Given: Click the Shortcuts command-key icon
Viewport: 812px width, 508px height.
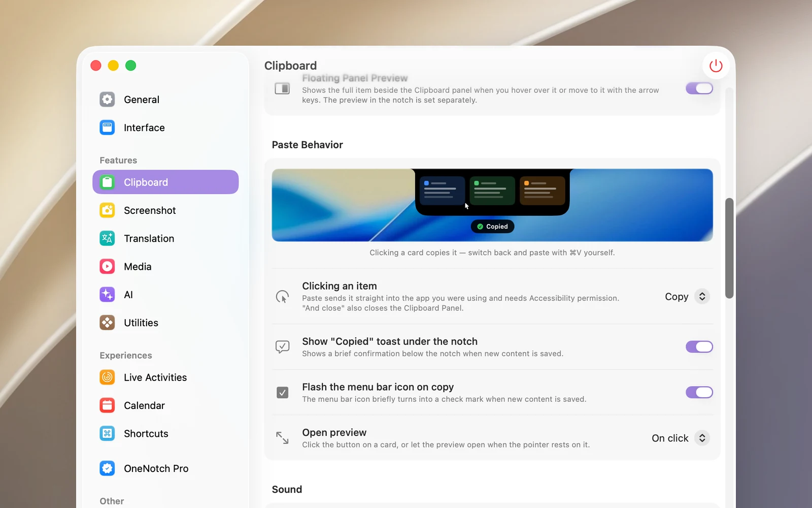Looking at the screenshot, I should pos(107,433).
